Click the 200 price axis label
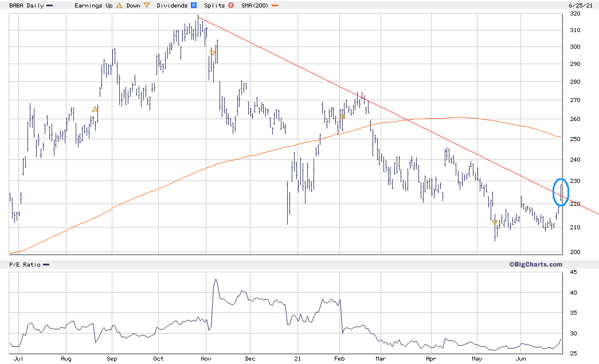Screen dimensions: 599x364 (575, 252)
